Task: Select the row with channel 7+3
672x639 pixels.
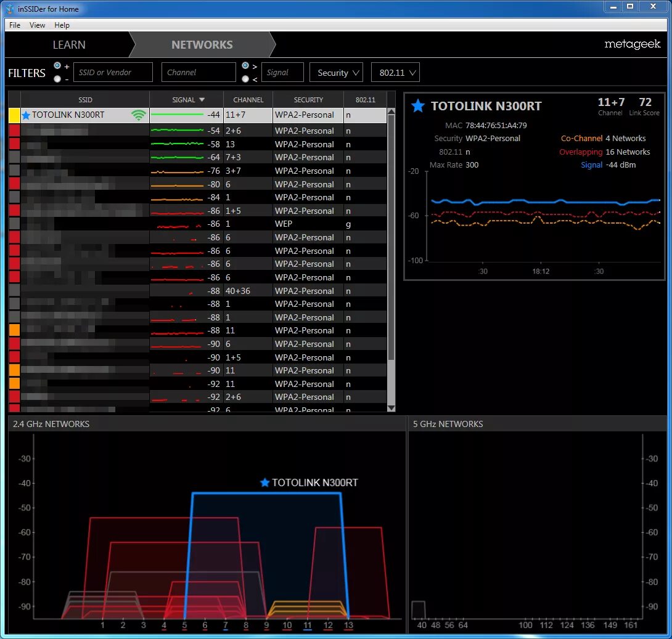Action: [197, 157]
